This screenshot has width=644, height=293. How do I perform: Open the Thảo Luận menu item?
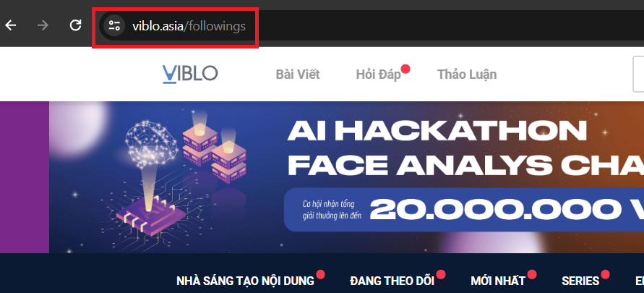pyautogui.click(x=467, y=75)
